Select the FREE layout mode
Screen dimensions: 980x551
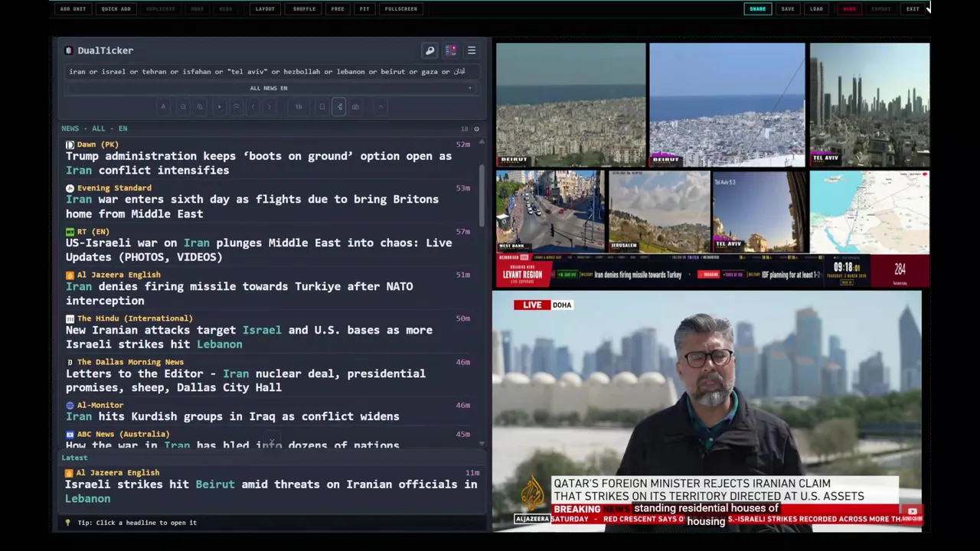coord(338,9)
